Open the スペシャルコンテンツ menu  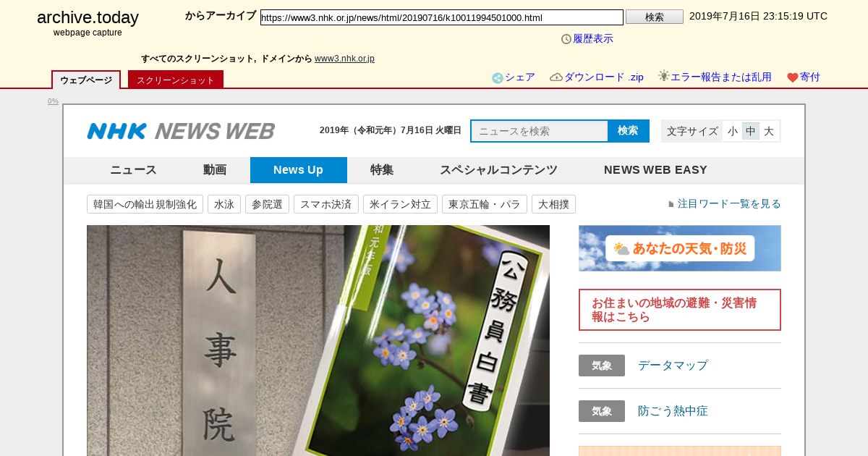pyautogui.click(x=498, y=170)
